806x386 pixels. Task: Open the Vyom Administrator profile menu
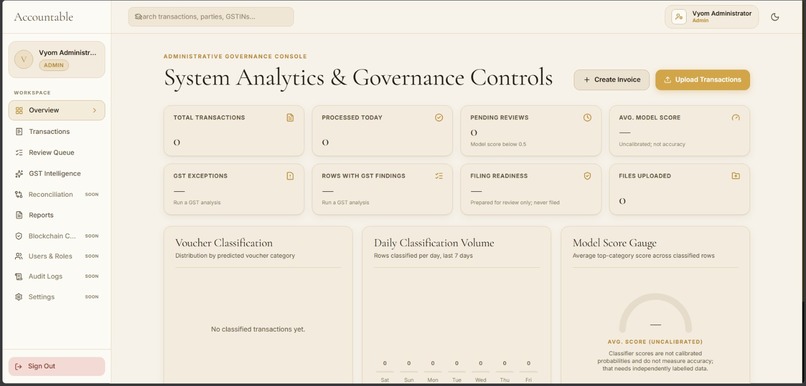711,17
